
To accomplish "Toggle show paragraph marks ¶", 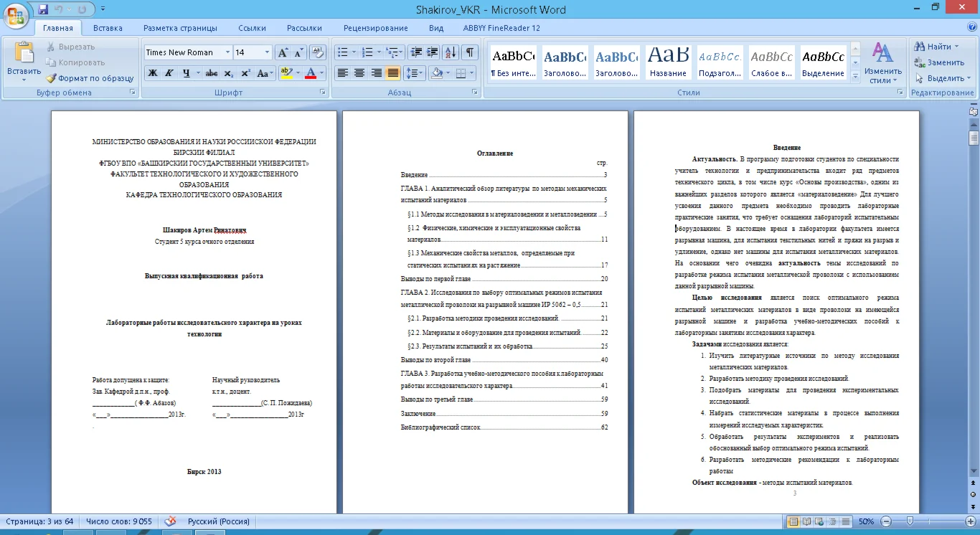I will click(x=469, y=52).
